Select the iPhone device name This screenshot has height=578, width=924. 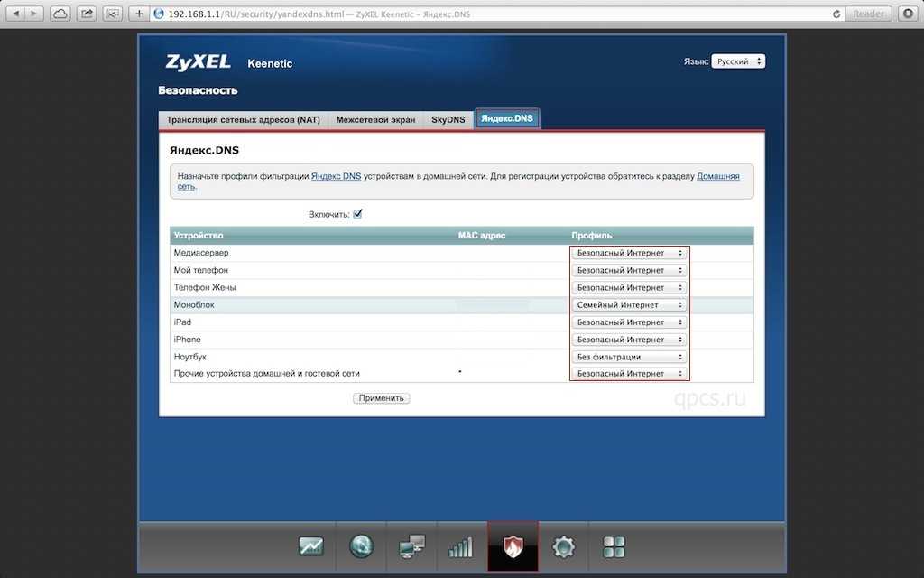point(187,340)
